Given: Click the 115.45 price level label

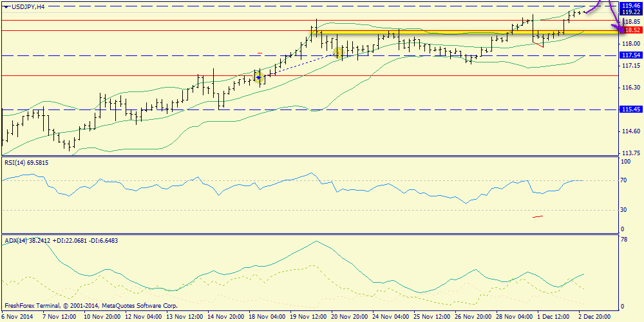Looking at the screenshot, I should coord(630,109).
